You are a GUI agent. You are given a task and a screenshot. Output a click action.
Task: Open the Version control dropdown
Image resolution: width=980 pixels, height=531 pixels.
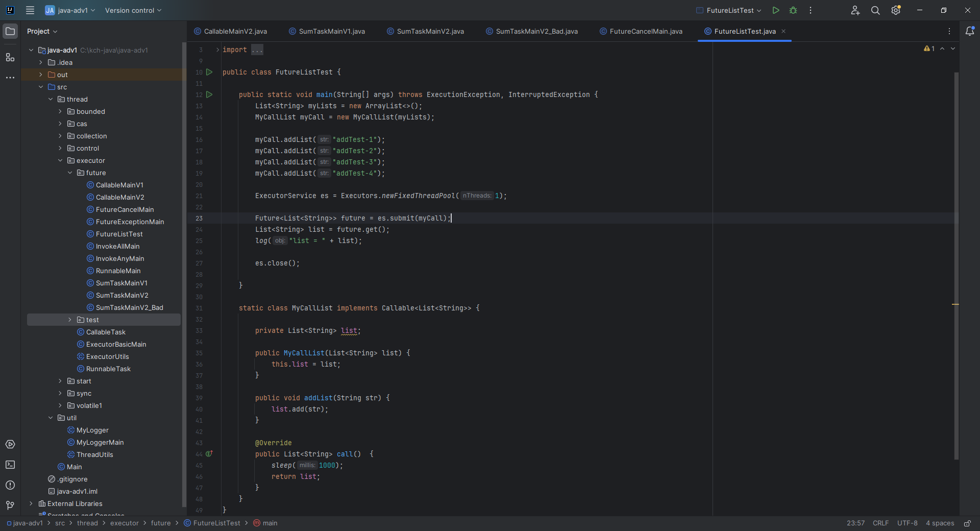click(133, 10)
